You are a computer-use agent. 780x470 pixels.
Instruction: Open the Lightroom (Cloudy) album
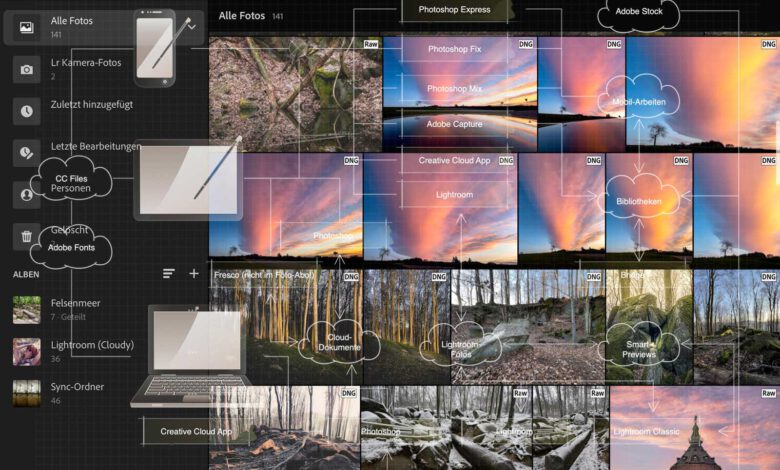click(92, 345)
